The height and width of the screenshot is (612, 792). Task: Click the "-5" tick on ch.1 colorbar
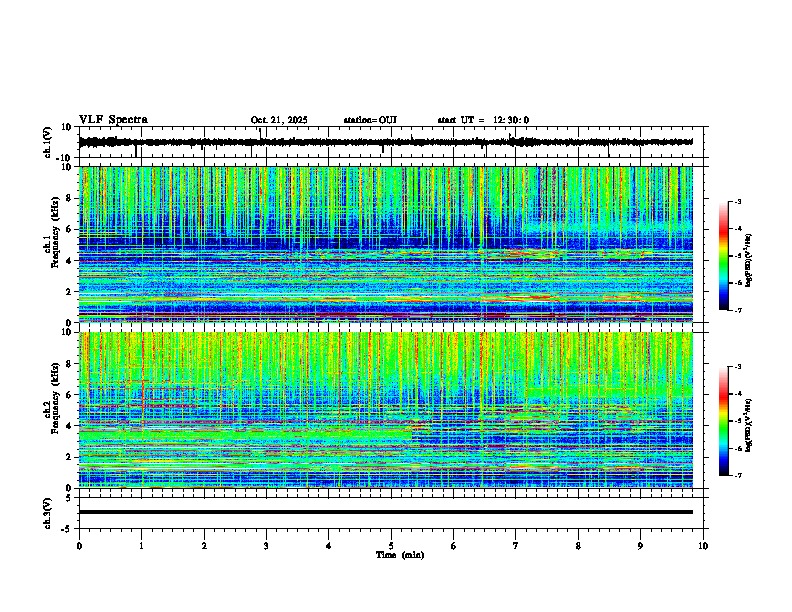pyautogui.click(x=737, y=256)
